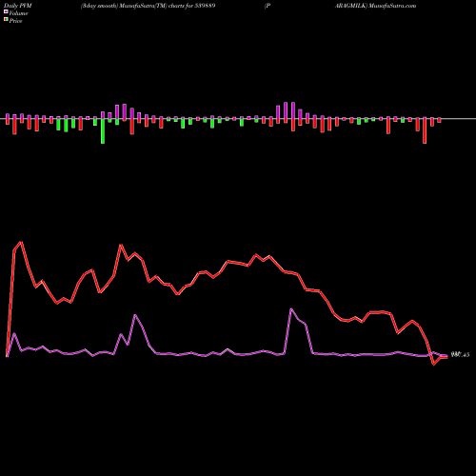This screenshot has height=476, width=476.
Task: Click the tallest green volume bar
Action: 103,131
